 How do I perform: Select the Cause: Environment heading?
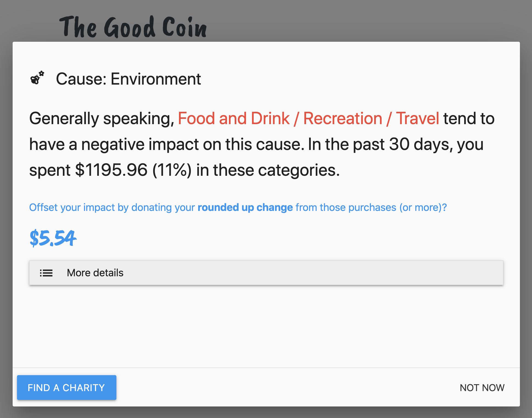pos(128,79)
